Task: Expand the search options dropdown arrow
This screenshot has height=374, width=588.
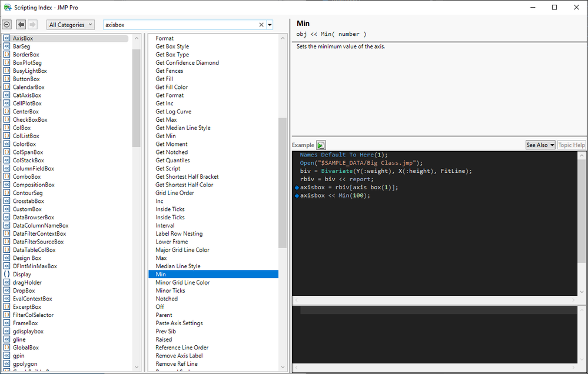Action: click(270, 25)
